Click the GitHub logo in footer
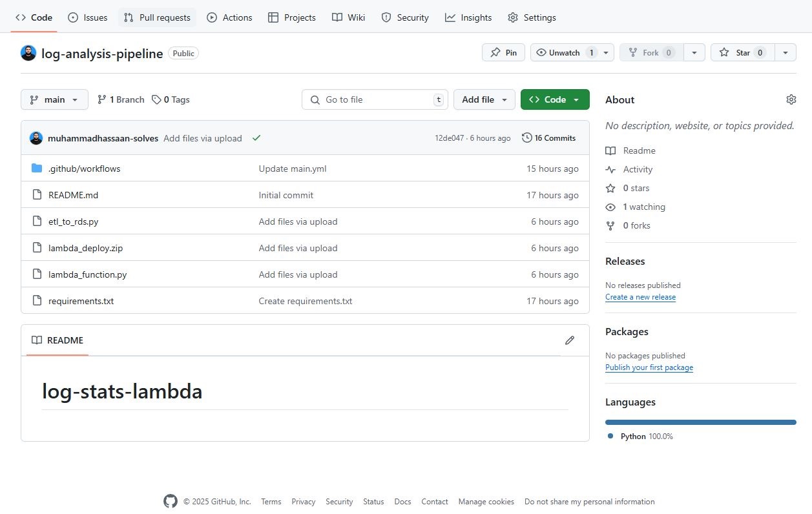The height and width of the screenshot is (514, 812). pyautogui.click(x=170, y=501)
